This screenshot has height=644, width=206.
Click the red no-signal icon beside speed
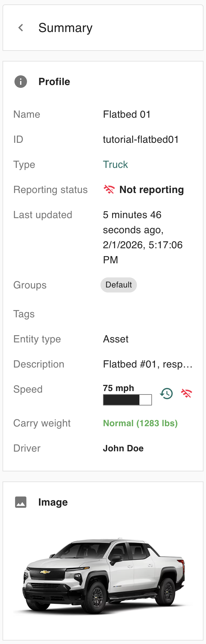point(187,393)
